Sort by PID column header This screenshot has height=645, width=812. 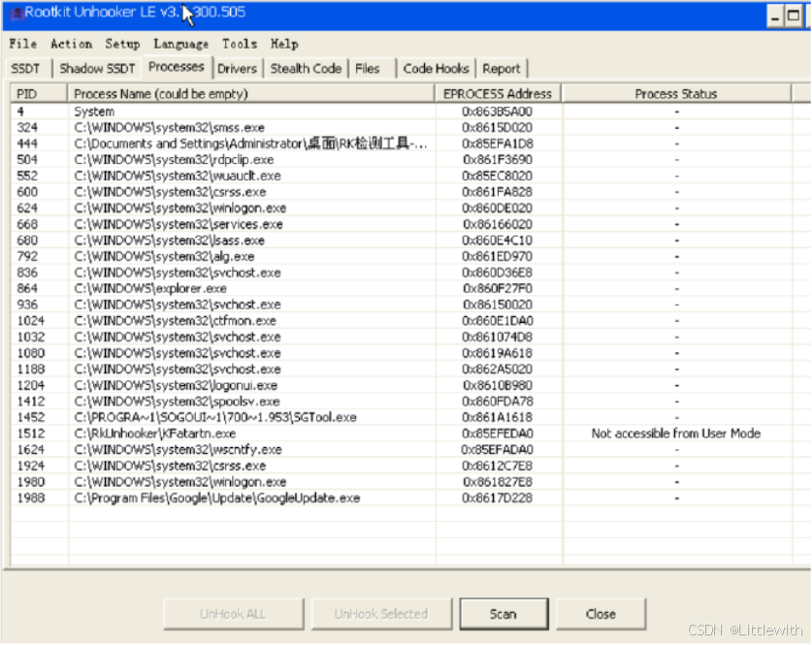click(39, 94)
